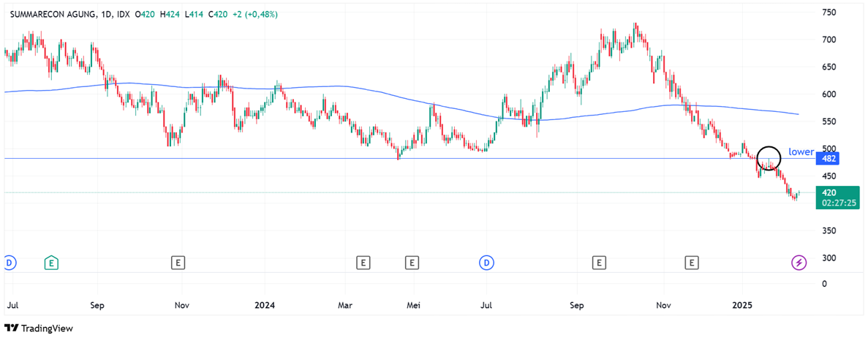Viewport: 868px width, 338px height.
Task: Click the 550 price axis label
Action: [x=829, y=121]
